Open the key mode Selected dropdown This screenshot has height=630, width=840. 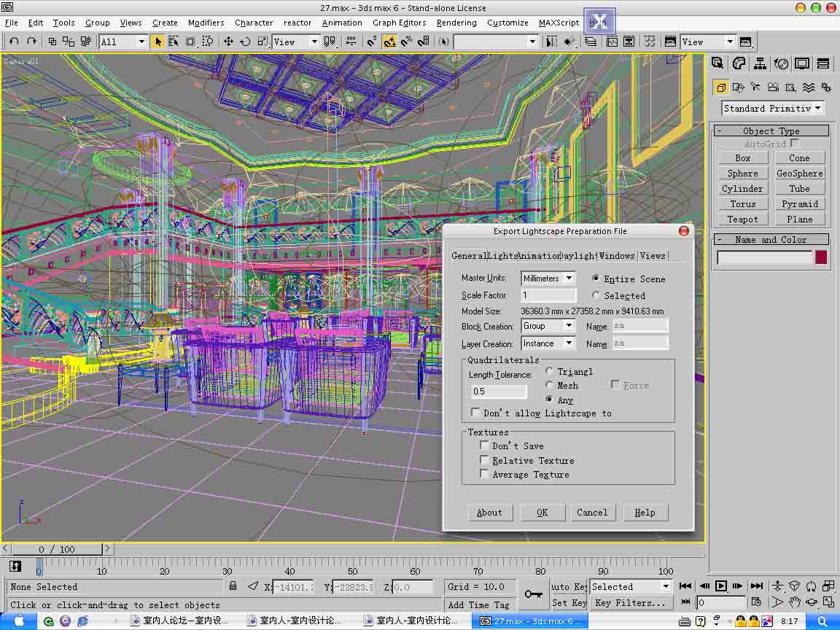pyautogui.click(x=630, y=586)
